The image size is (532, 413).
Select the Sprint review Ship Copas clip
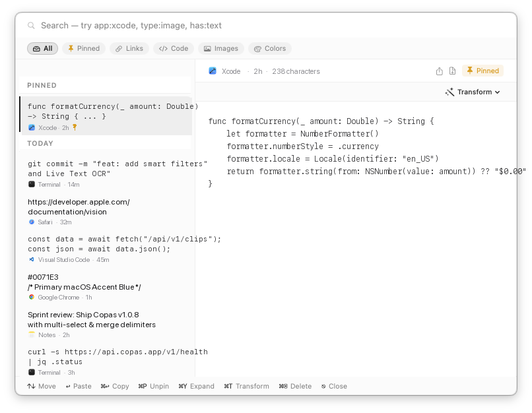coord(107,325)
